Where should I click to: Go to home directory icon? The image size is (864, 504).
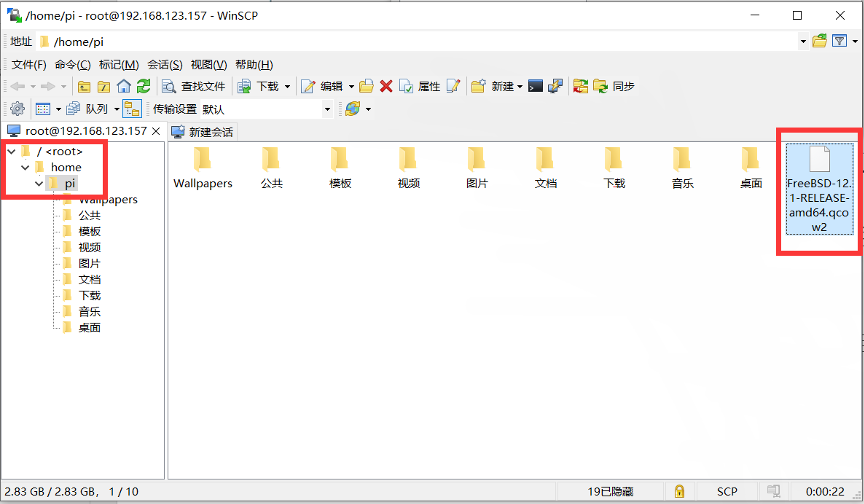tap(124, 86)
